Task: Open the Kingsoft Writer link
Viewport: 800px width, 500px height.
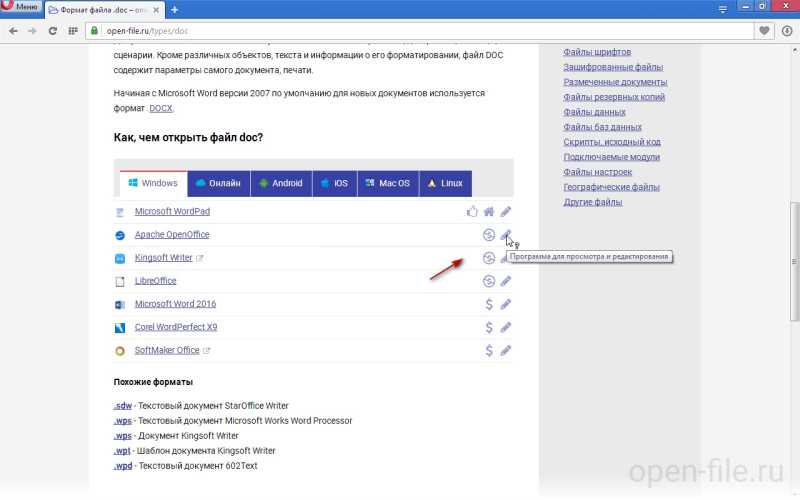Action: click(x=163, y=258)
